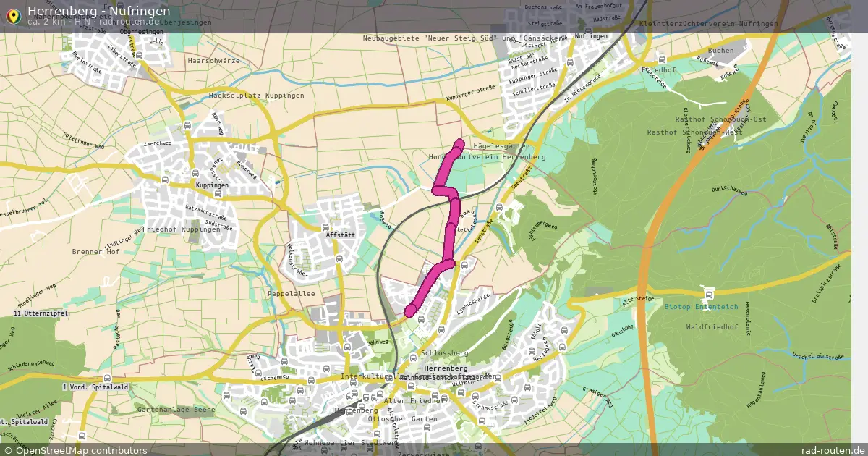Screen dimensions: 868x456
Task: Select the Gartenanlage Seere label
Action: point(176,409)
